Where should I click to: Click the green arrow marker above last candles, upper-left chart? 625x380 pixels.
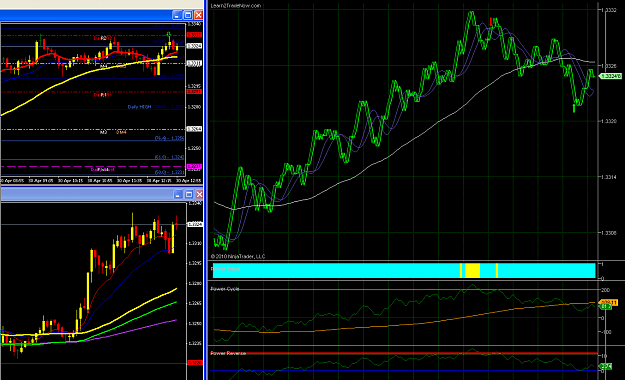pyautogui.click(x=169, y=34)
